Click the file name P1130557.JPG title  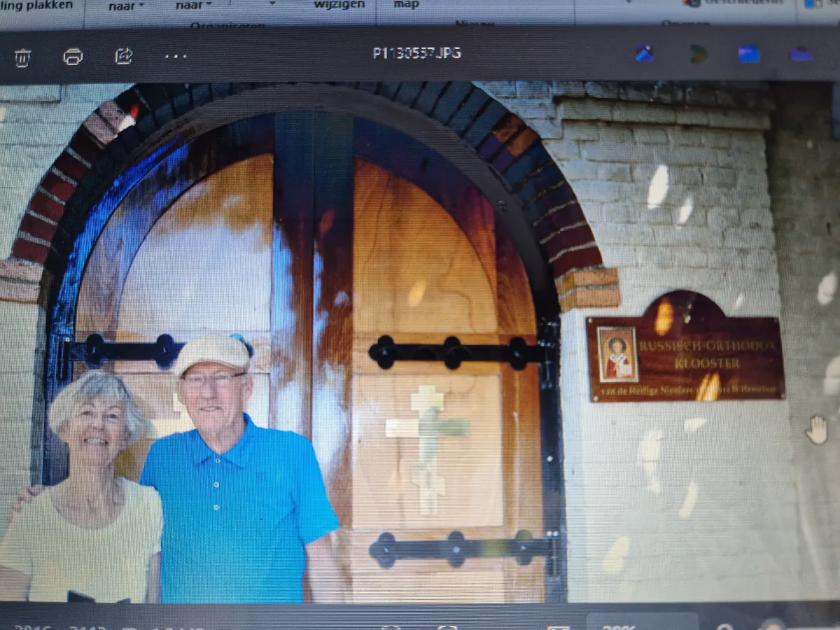click(416, 54)
